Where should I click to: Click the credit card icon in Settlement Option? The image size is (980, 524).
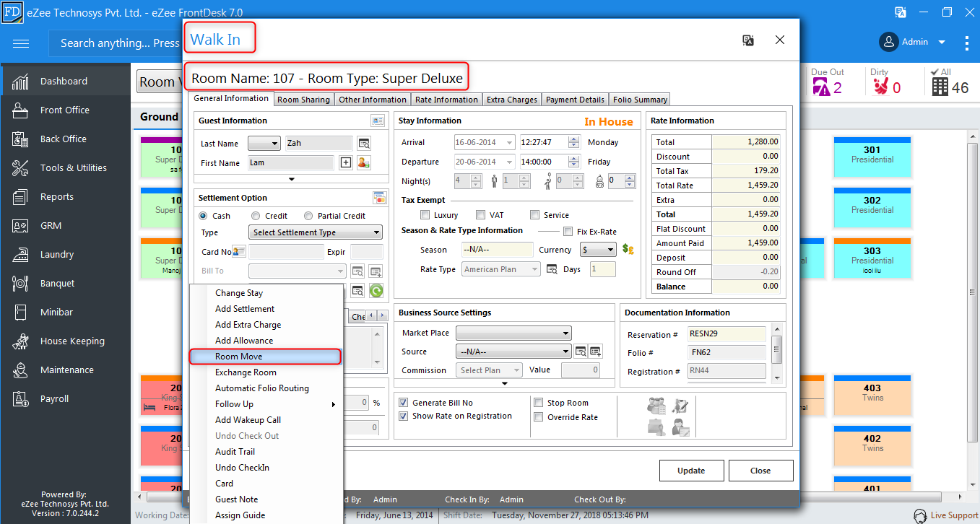point(379,198)
